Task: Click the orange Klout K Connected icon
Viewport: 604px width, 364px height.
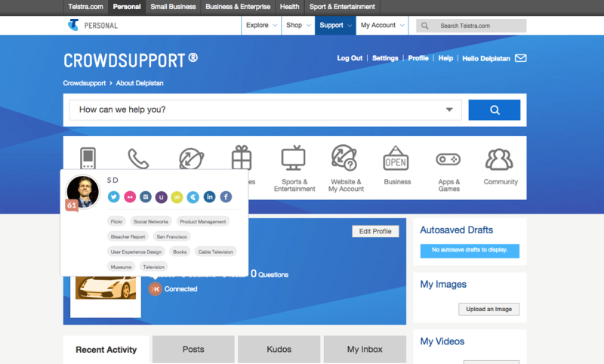Action: click(156, 289)
